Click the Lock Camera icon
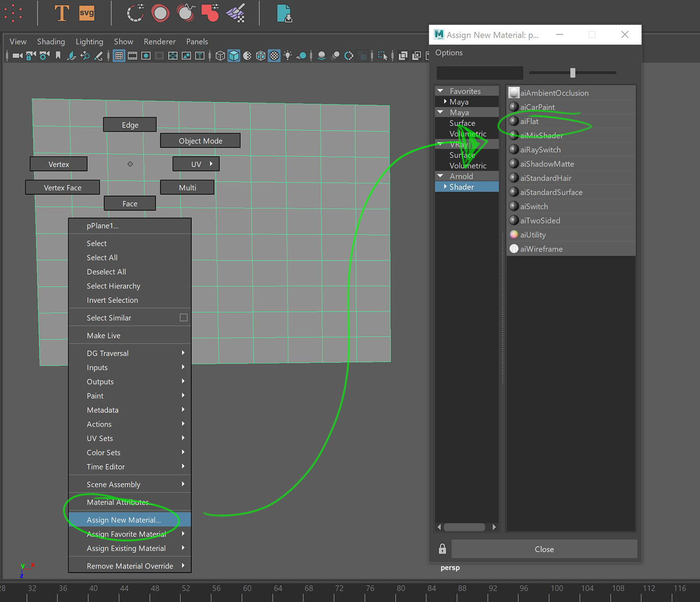This screenshot has height=602, width=700. coord(31,56)
